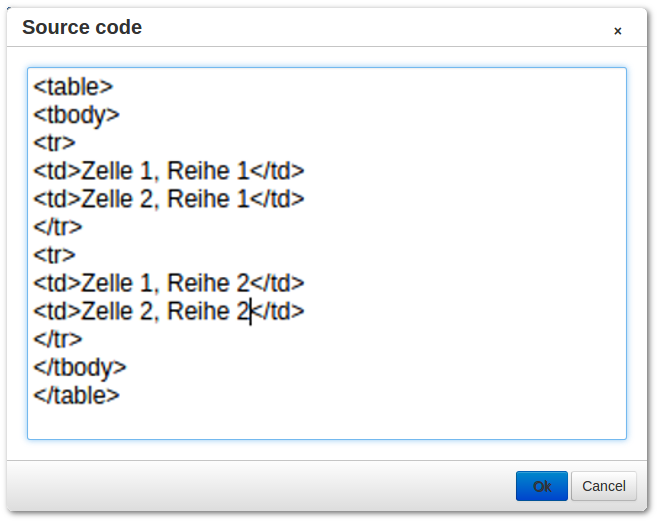Click the text Zelle 2, Reihe 2
The width and height of the screenshot is (658, 522).
pyautogui.click(x=165, y=311)
